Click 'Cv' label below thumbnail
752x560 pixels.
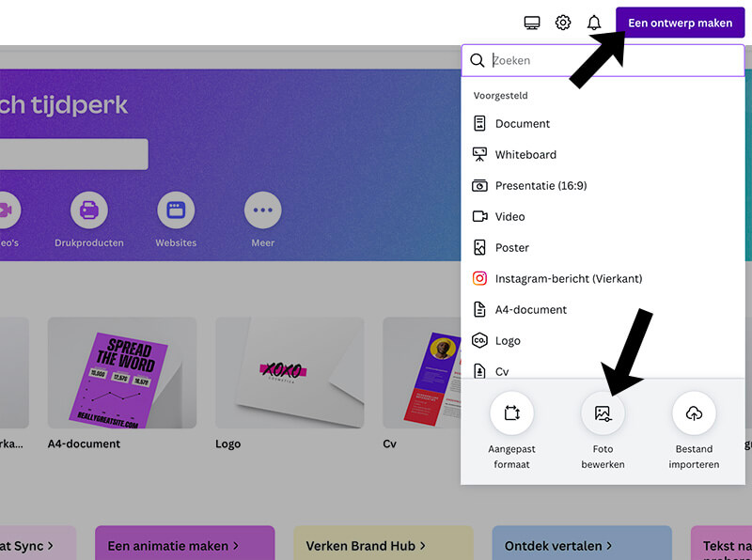click(389, 444)
